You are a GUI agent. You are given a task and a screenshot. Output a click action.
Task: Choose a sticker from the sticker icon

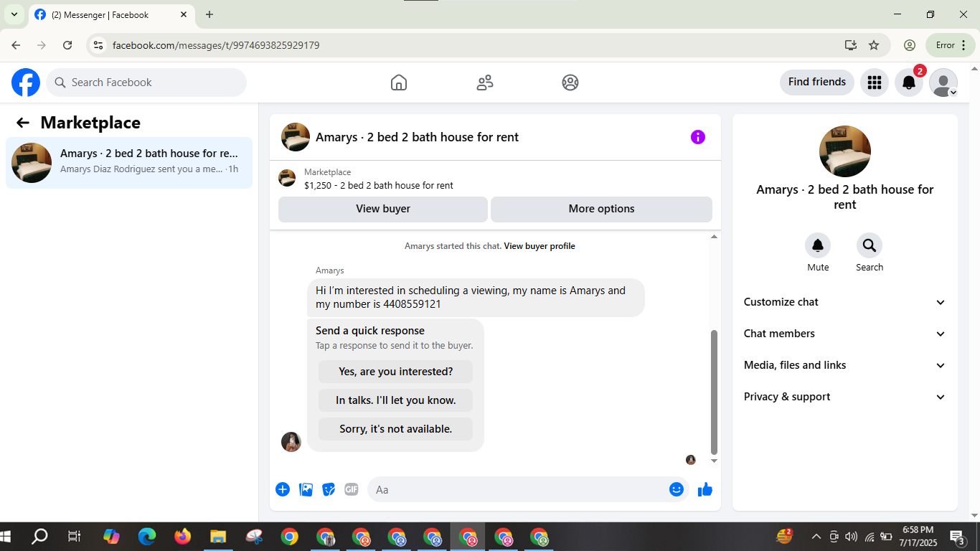point(329,489)
